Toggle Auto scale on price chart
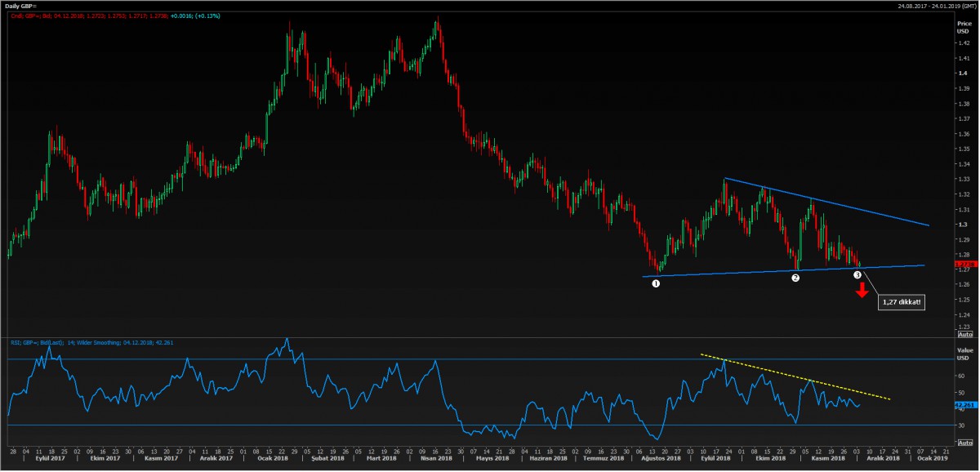Viewport: 980px width, 472px height. point(964,334)
